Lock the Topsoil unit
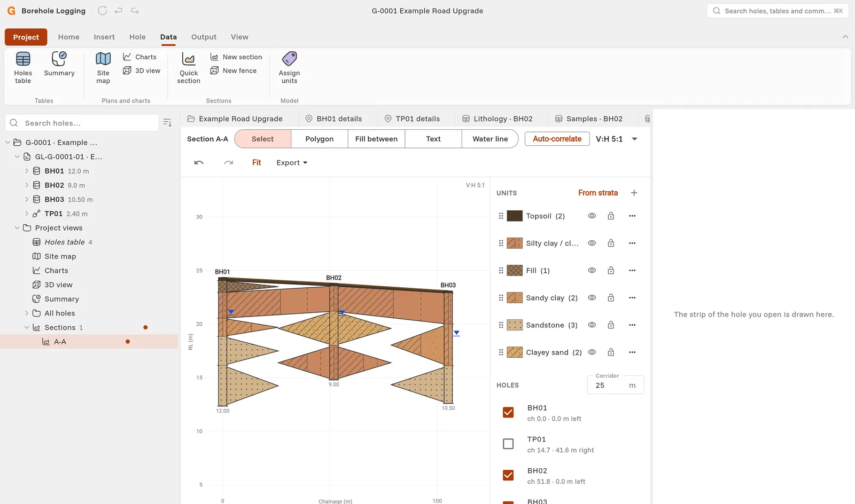Image resolution: width=855 pixels, height=504 pixels. tap(611, 216)
